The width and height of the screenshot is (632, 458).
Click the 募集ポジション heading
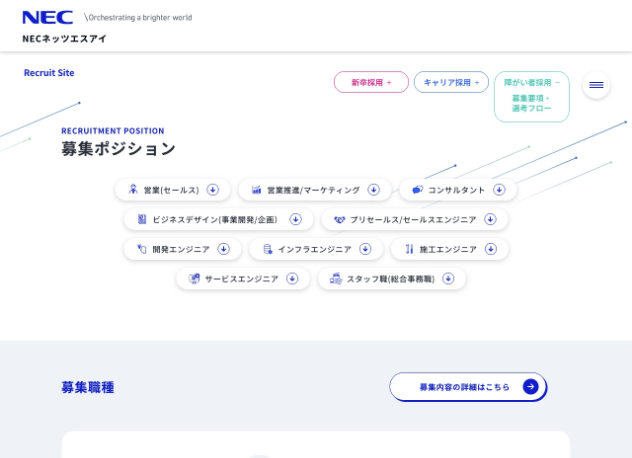point(118,149)
